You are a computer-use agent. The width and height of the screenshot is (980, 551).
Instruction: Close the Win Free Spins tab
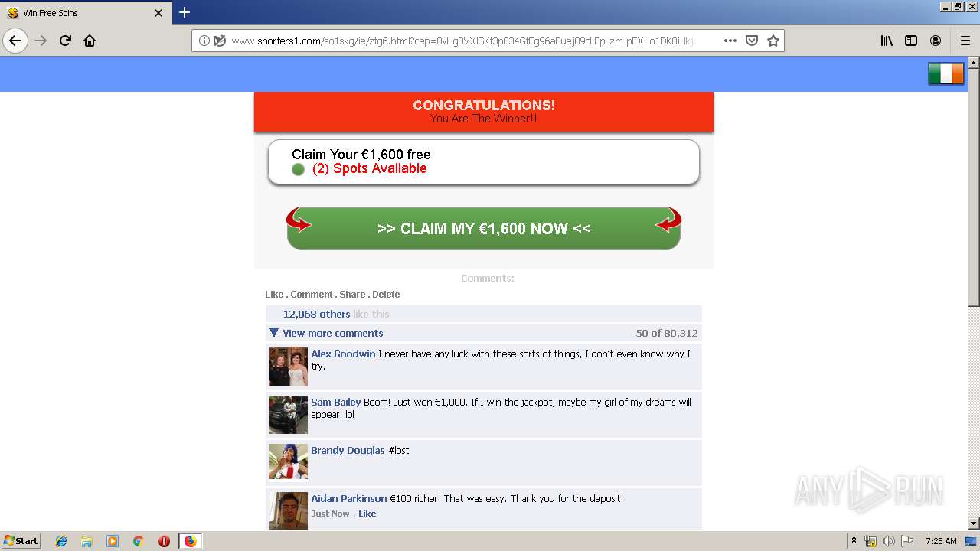coord(158,13)
